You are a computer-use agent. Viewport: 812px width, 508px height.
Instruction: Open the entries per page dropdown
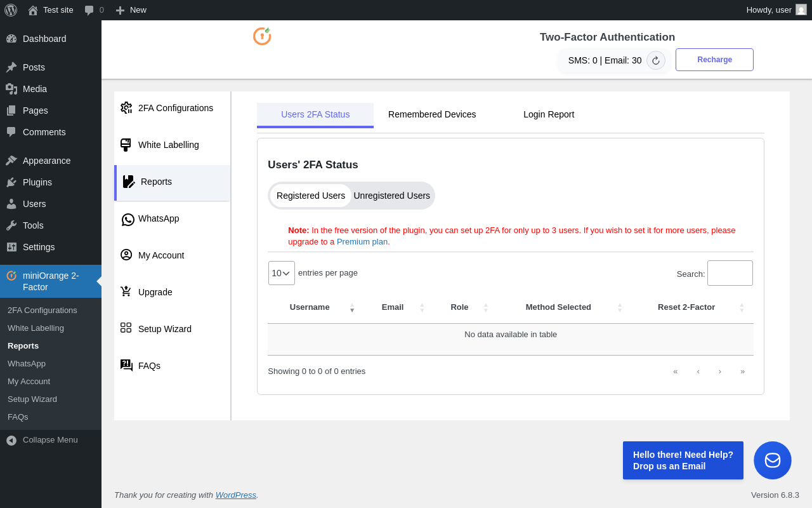[281, 273]
